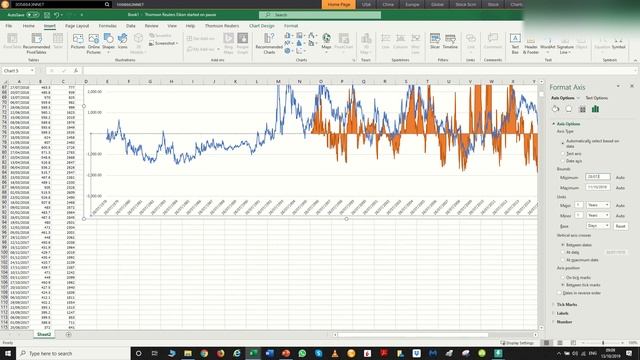The image size is (640, 360).
Task: Switch to the Formulas tab
Action: tap(107, 26)
